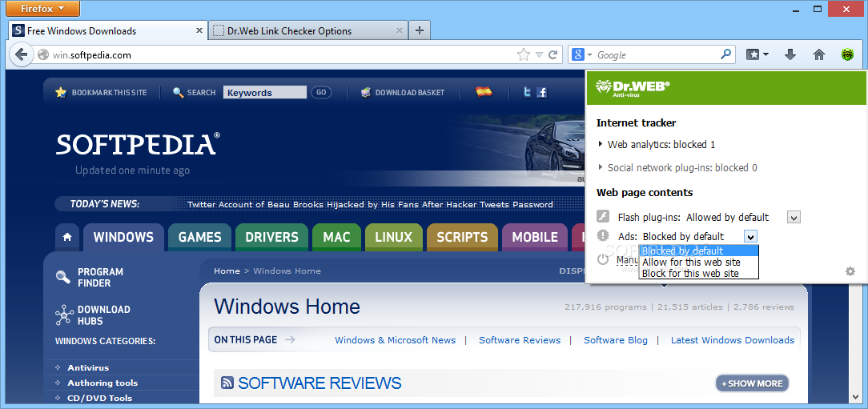Click the Dr.Web spider extension icon
The image size is (868, 409).
pyautogui.click(x=847, y=54)
